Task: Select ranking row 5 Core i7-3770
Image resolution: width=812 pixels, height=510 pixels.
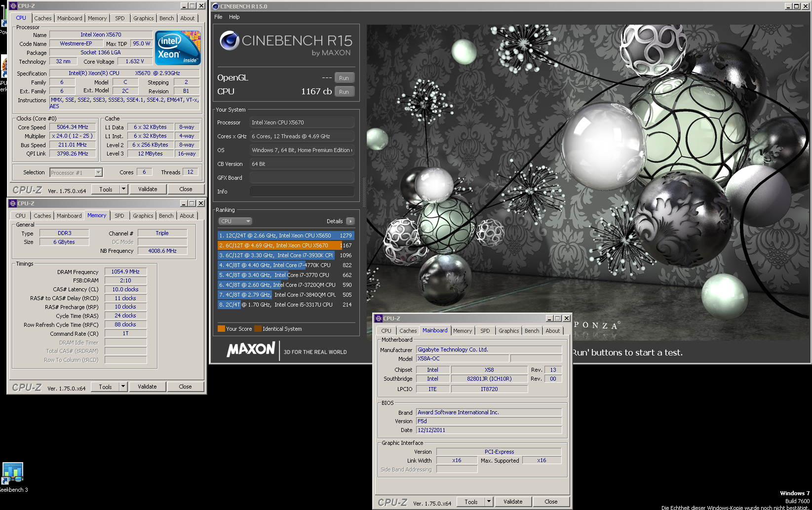Action: (x=286, y=275)
